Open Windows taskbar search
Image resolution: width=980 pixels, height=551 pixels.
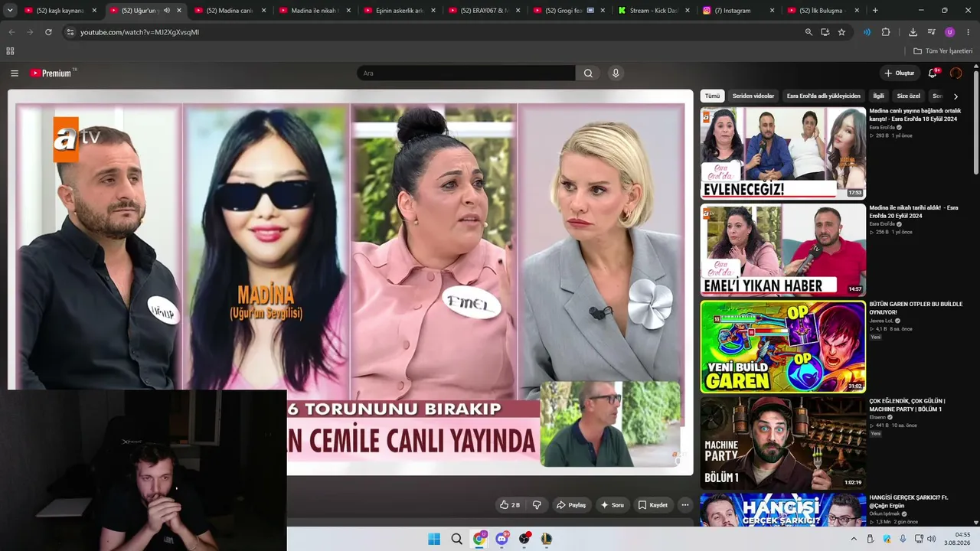click(456, 539)
